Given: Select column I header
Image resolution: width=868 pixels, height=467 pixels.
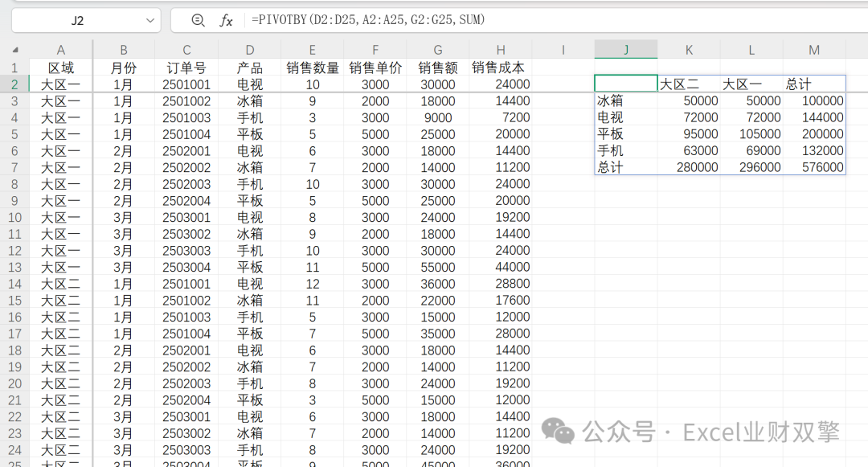Looking at the screenshot, I should [x=563, y=50].
